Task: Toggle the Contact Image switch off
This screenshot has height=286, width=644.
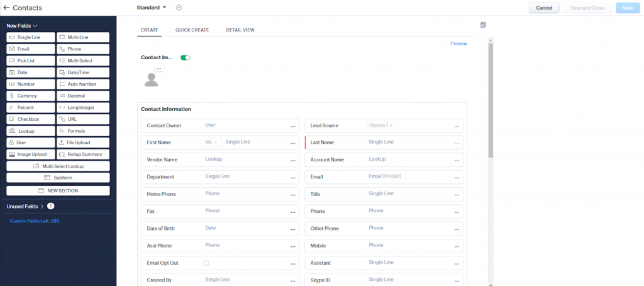Action: click(x=185, y=57)
